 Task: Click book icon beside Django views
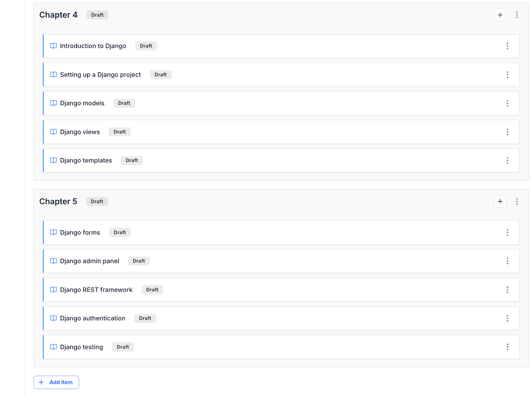(53, 132)
